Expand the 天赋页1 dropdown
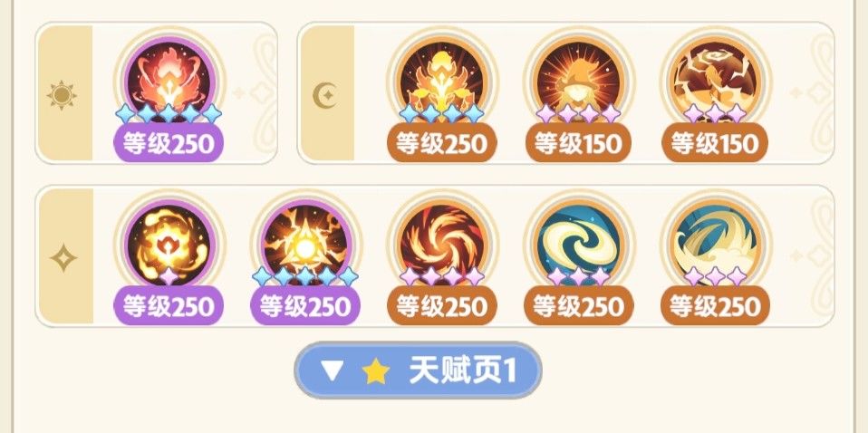This screenshot has width=868, height=433. 418,370
